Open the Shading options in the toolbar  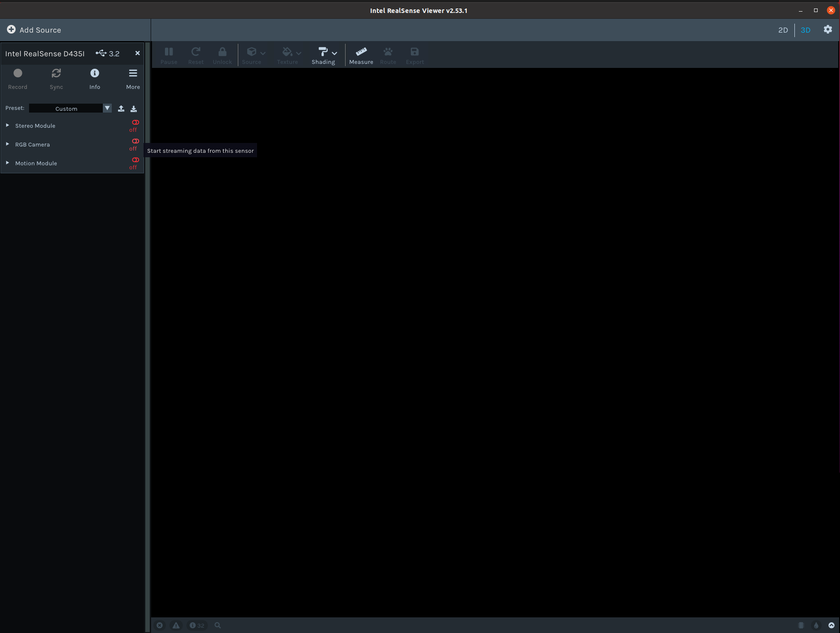[324, 54]
